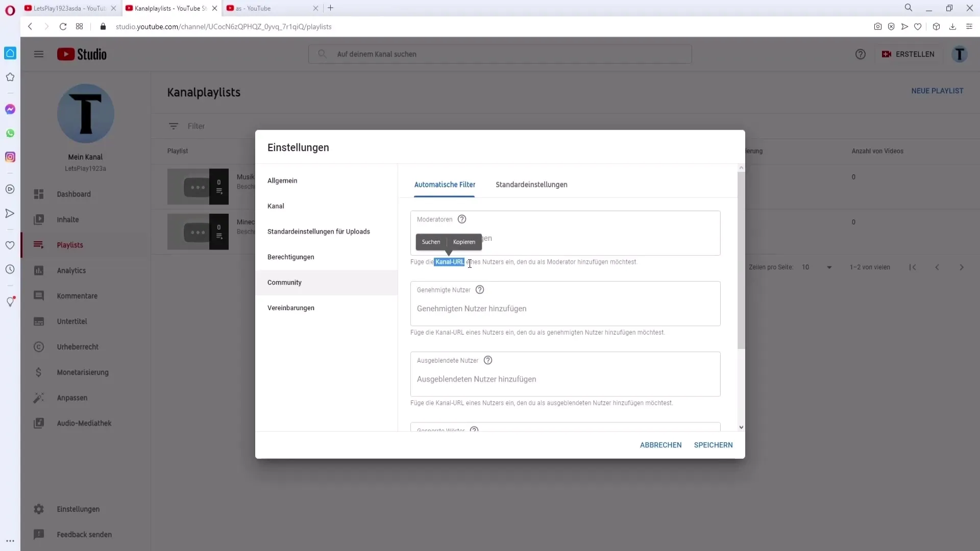Click the NEUE PLAYLIST link
Image resolution: width=980 pixels, height=551 pixels.
coord(937,91)
